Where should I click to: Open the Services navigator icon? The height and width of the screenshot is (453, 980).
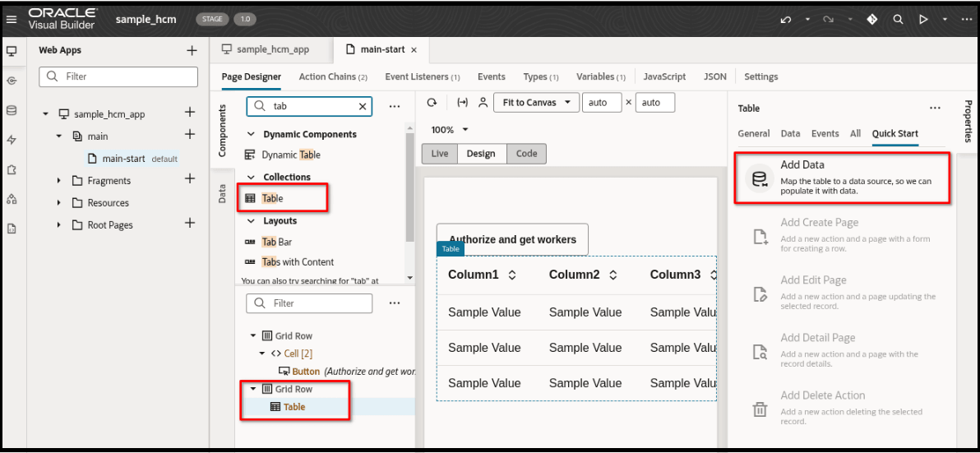(x=12, y=81)
